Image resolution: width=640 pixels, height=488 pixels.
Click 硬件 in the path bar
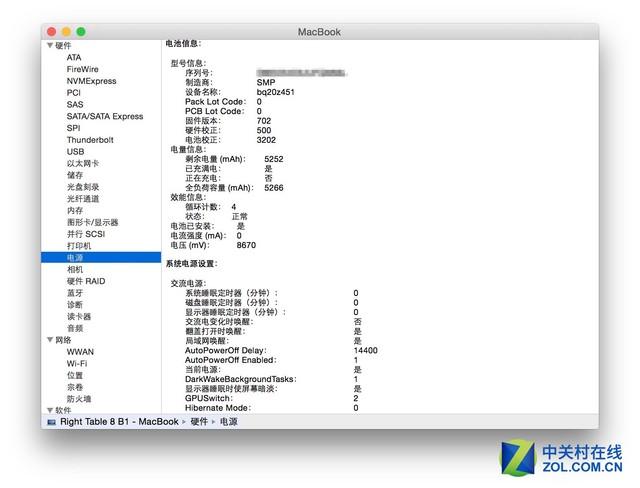click(x=199, y=421)
